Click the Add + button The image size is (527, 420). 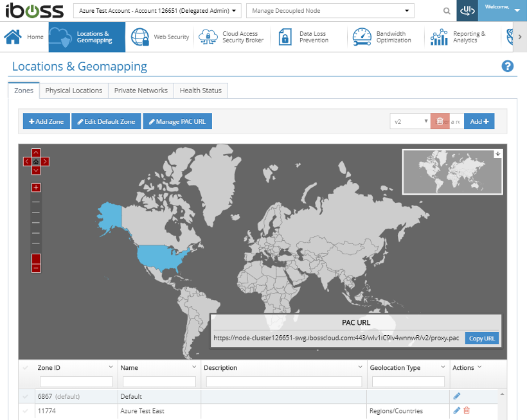click(x=479, y=121)
